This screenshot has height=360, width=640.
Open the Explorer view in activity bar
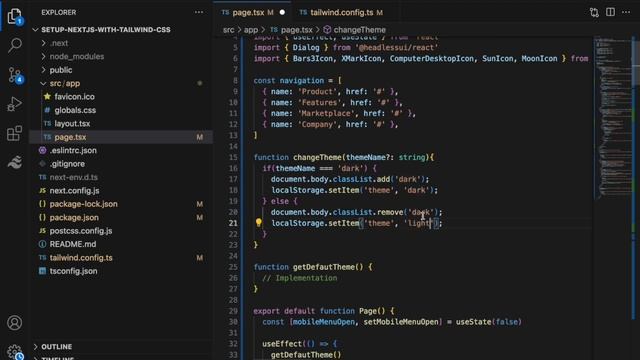[15, 16]
